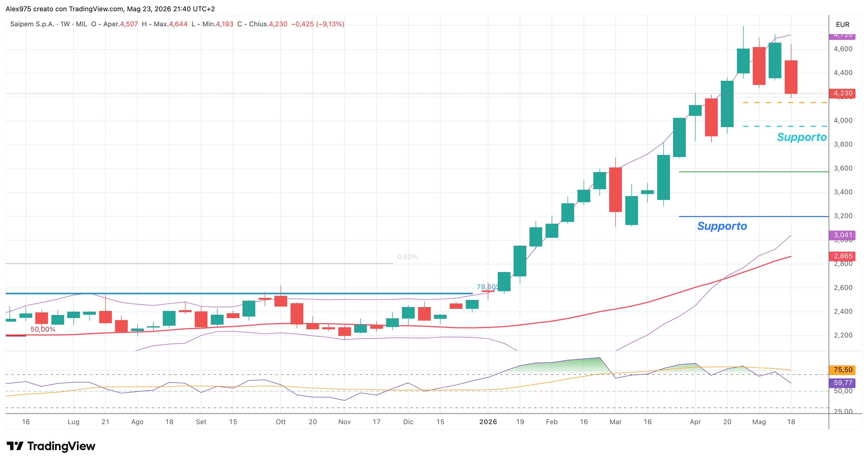Click the 50,00 RSI axis label
868x463 pixels.
point(843,391)
